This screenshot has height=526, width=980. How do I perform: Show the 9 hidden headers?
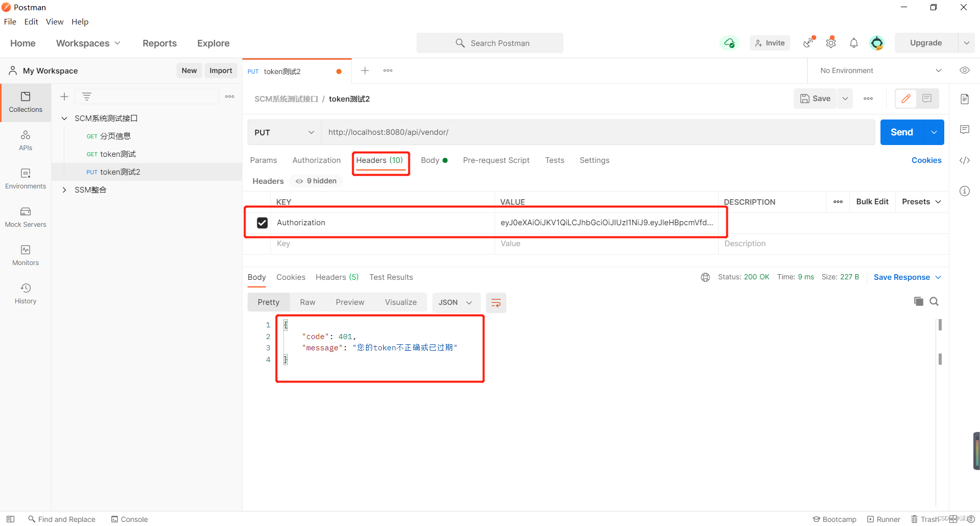[x=316, y=181]
